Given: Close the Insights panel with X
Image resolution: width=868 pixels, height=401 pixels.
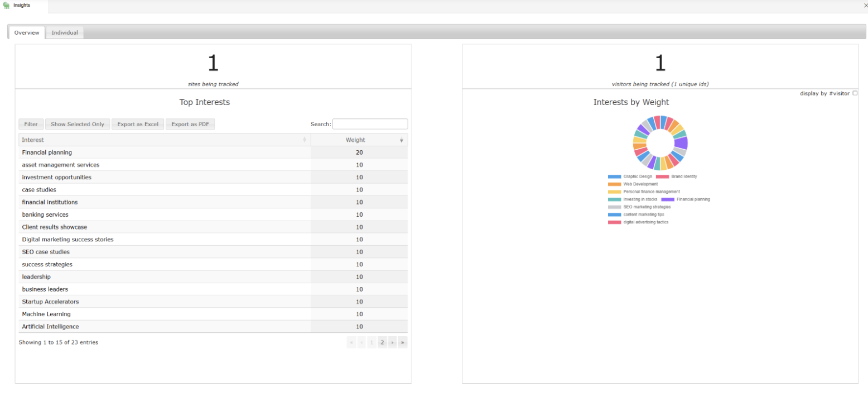Looking at the screenshot, I should tap(865, 6).
